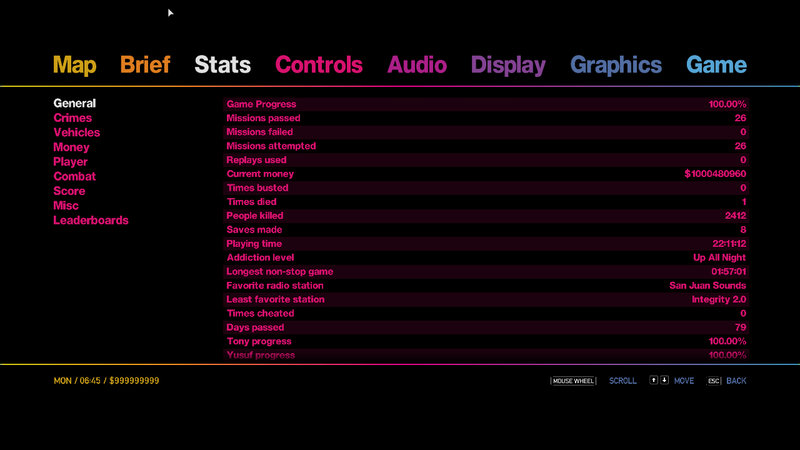Select the General stats category
The image size is (800, 450).
(74, 103)
